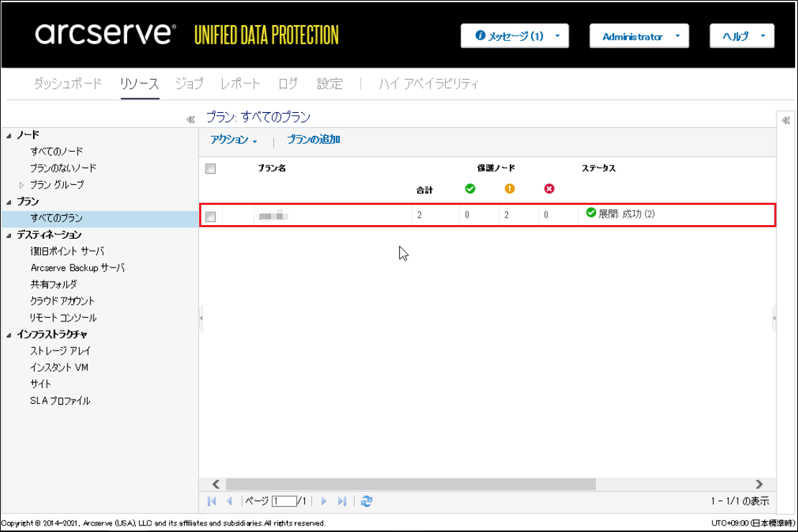Click the 保護ノード column header

[x=496, y=168]
